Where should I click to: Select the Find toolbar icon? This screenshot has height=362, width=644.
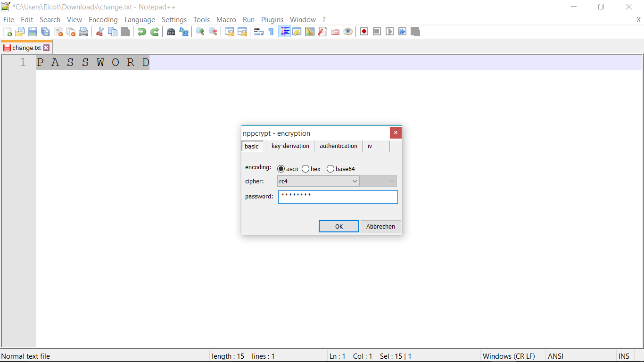coord(171,31)
